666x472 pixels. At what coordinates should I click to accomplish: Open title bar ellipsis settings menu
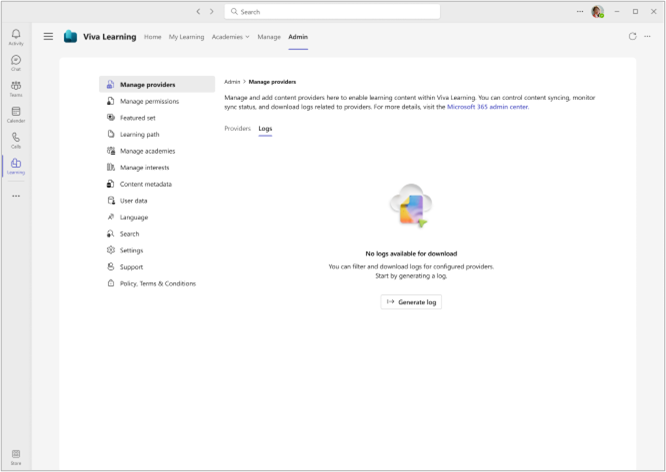tap(580, 11)
